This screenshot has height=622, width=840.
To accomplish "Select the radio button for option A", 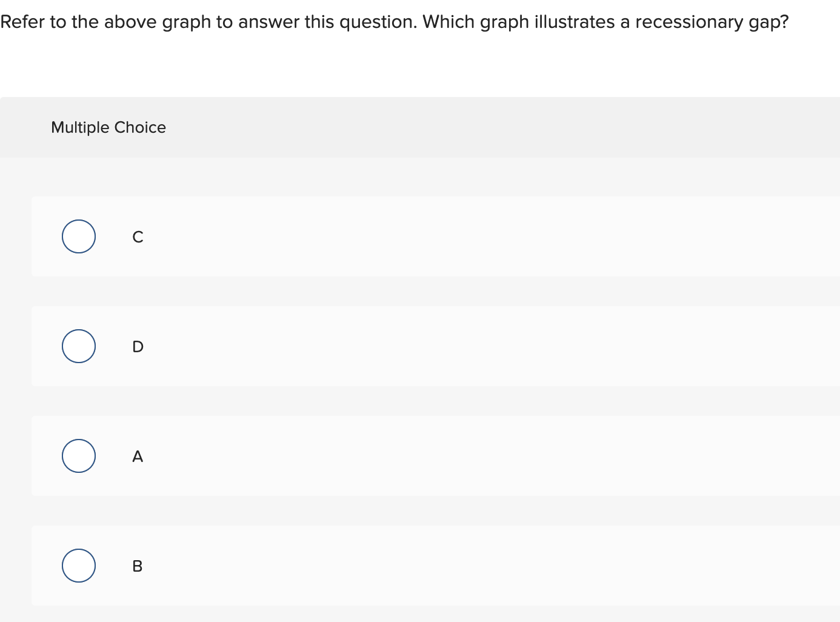I will point(79,456).
